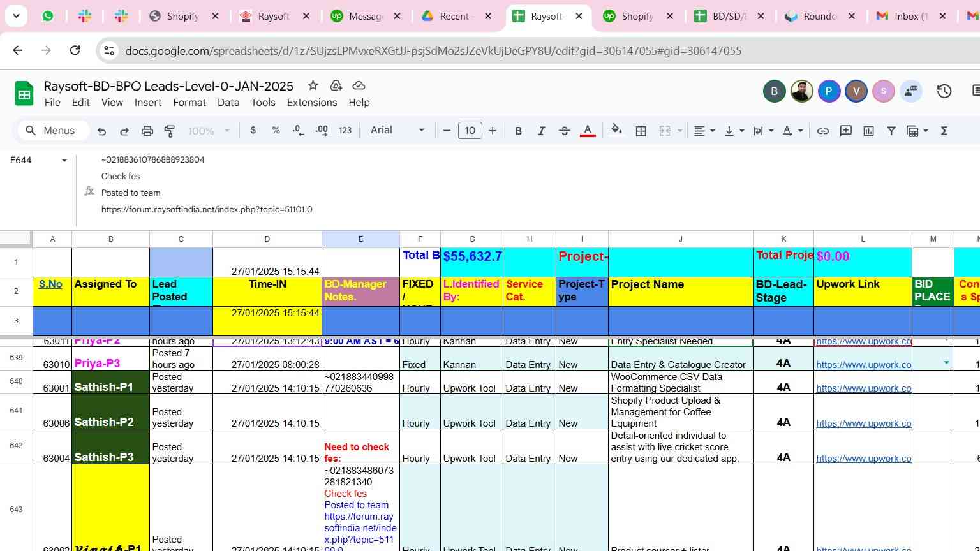Insert link icon in toolbar

click(823, 131)
